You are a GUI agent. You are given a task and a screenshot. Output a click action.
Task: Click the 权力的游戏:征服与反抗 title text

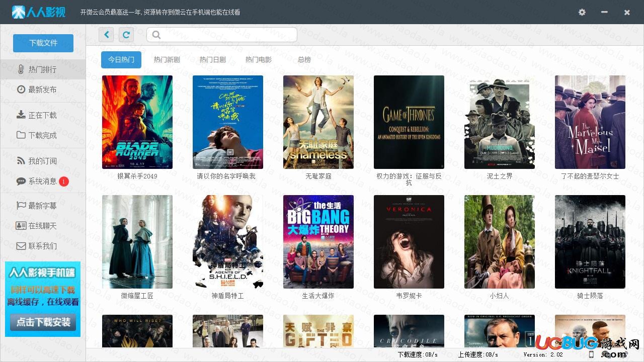click(409, 179)
